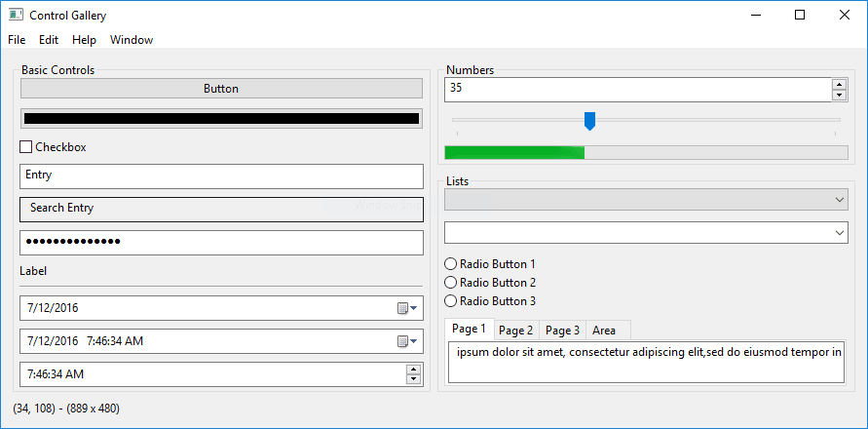The height and width of the screenshot is (429, 868).
Task: Open the Edit menu
Action: 49,40
